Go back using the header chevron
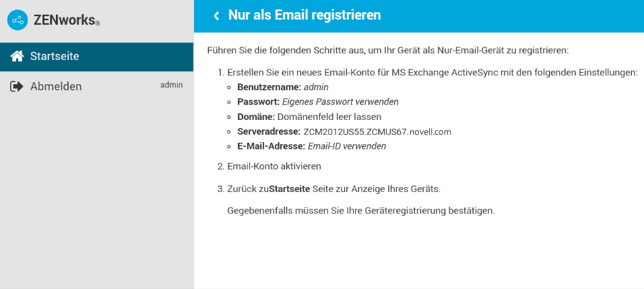This screenshot has height=289, width=644. (x=216, y=15)
